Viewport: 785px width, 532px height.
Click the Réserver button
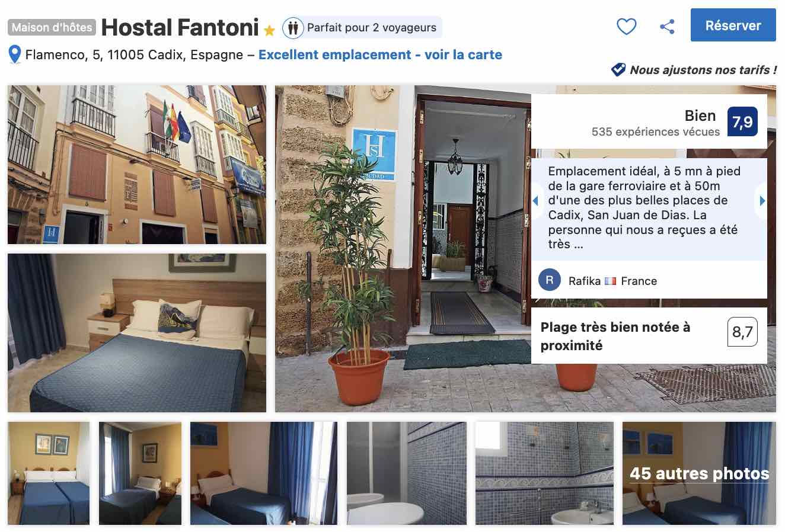(733, 25)
